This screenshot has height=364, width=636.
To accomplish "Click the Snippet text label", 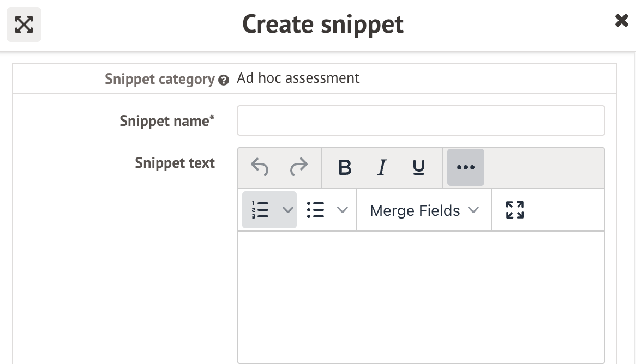I will click(175, 163).
